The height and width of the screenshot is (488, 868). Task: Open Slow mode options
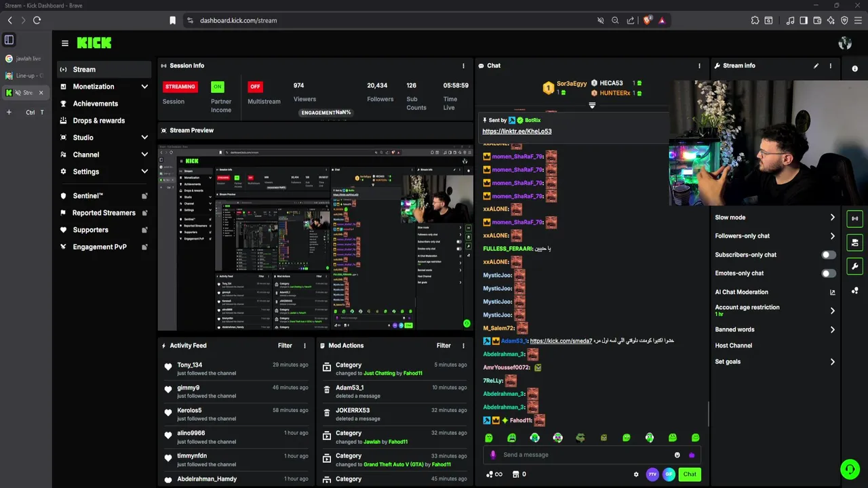pyautogui.click(x=775, y=218)
